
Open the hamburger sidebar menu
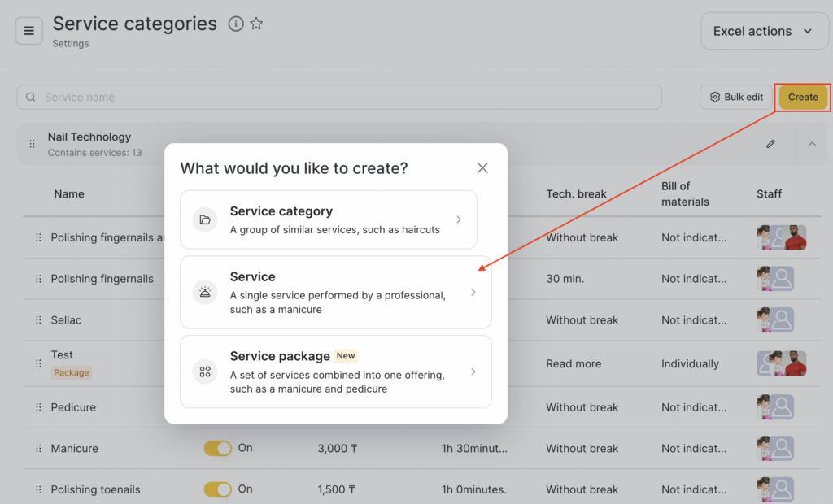click(x=29, y=31)
